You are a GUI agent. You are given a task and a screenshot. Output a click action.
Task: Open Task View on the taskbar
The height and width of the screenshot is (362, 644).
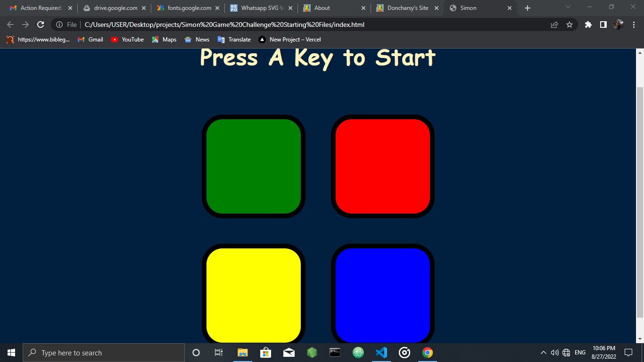(x=219, y=353)
